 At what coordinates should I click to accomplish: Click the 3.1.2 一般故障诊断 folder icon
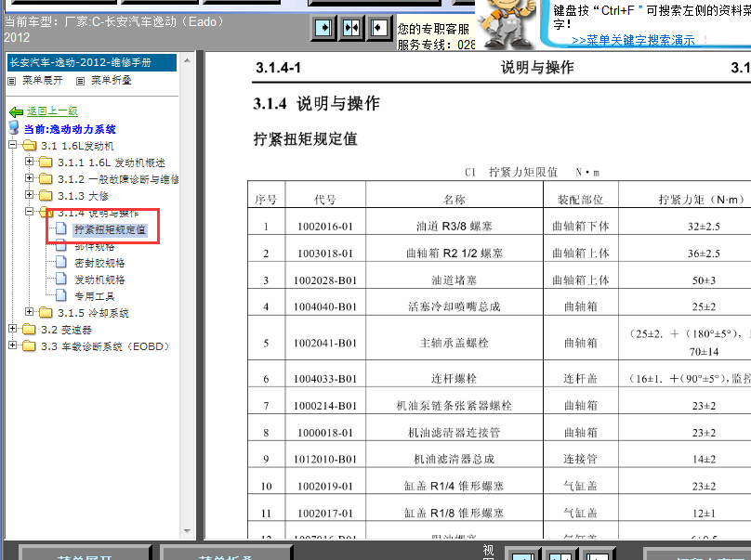pos(46,179)
